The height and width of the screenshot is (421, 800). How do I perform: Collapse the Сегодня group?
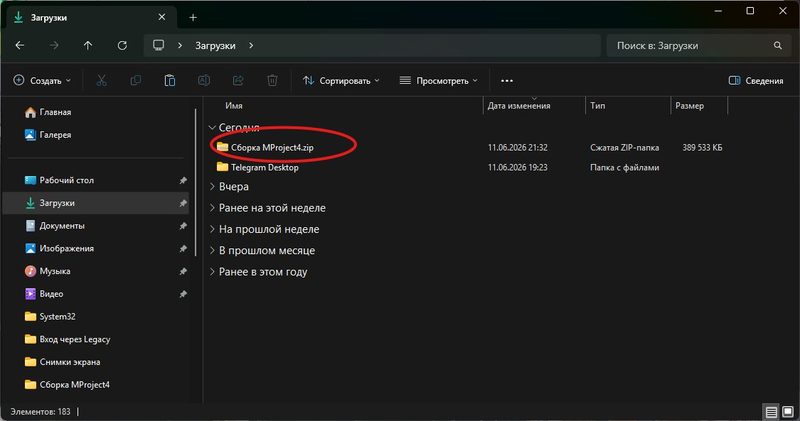[x=212, y=127]
